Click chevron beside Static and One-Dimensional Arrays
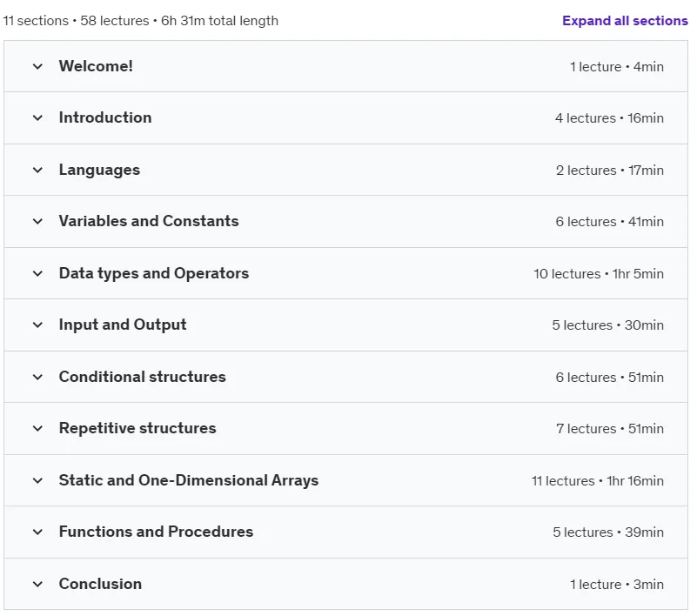 pyautogui.click(x=37, y=481)
